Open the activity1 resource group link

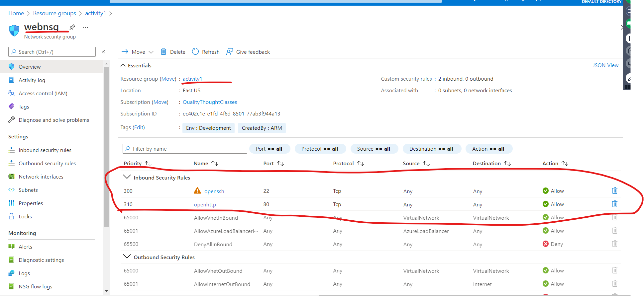pyautogui.click(x=192, y=79)
